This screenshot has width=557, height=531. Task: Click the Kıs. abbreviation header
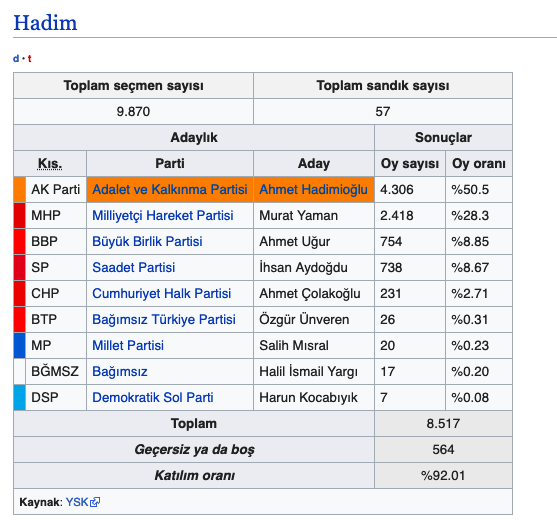coord(50,163)
